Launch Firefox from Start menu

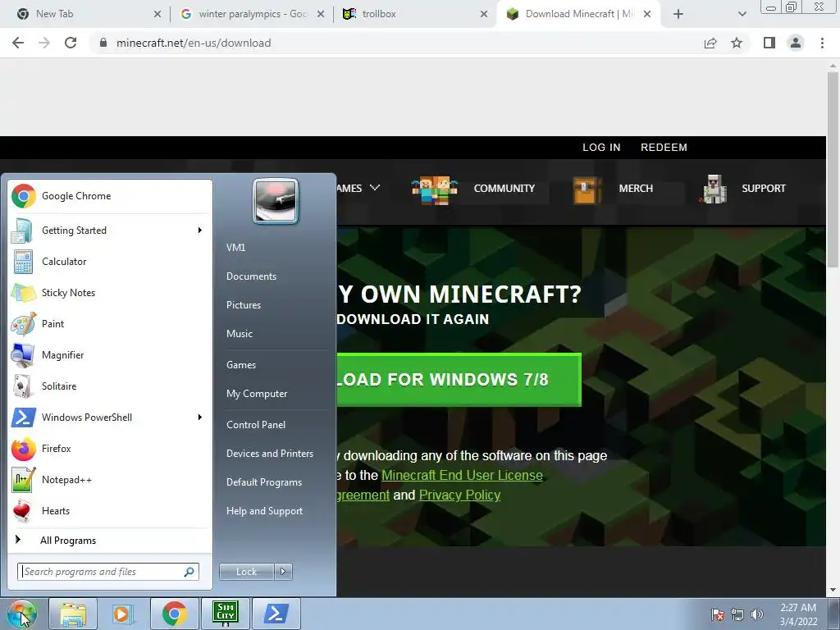coord(110,449)
